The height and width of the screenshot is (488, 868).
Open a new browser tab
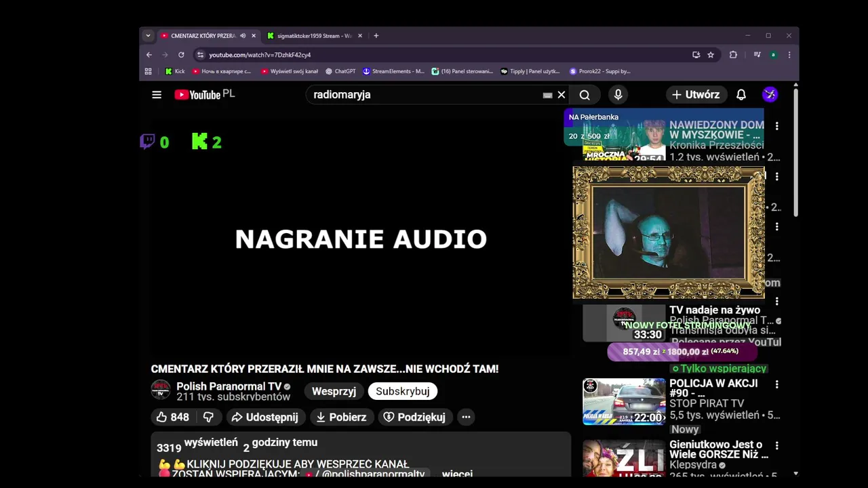(x=376, y=36)
